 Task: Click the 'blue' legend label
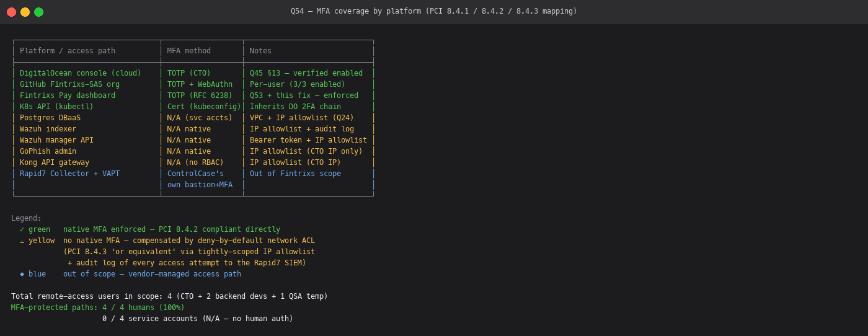click(37, 274)
